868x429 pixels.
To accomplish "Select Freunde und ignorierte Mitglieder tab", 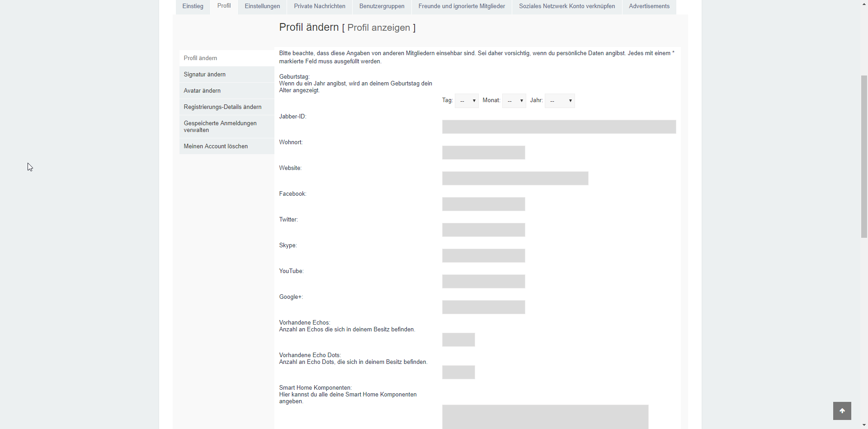I will click(x=462, y=6).
